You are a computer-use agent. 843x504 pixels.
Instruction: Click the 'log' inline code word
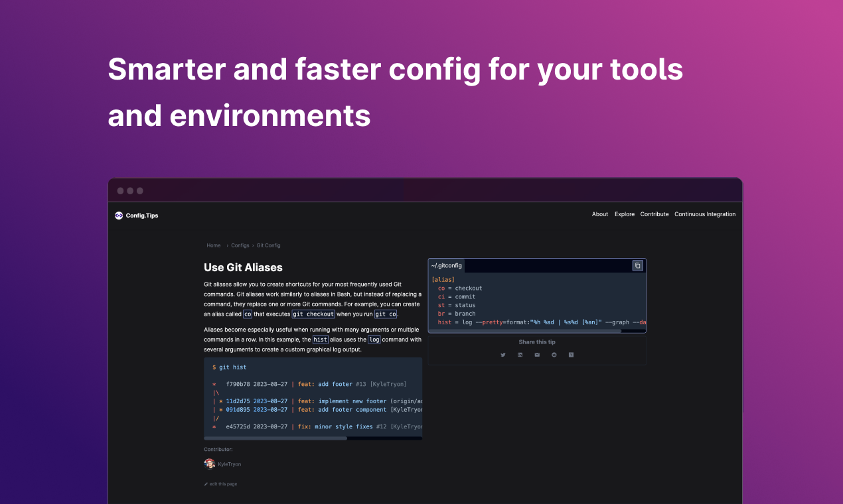point(374,339)
